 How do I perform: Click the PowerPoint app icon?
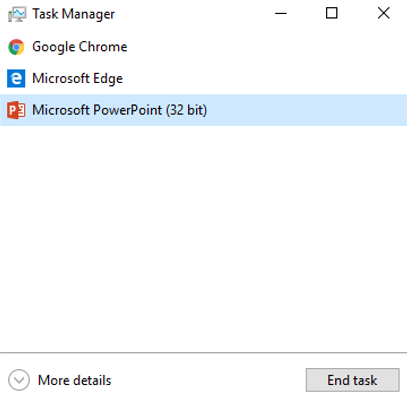(16, 110)
